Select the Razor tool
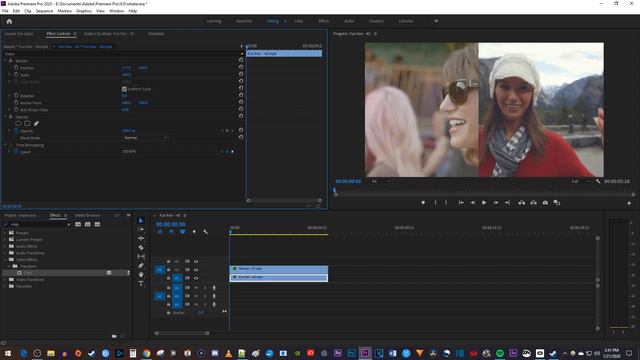 pos(141,247)
